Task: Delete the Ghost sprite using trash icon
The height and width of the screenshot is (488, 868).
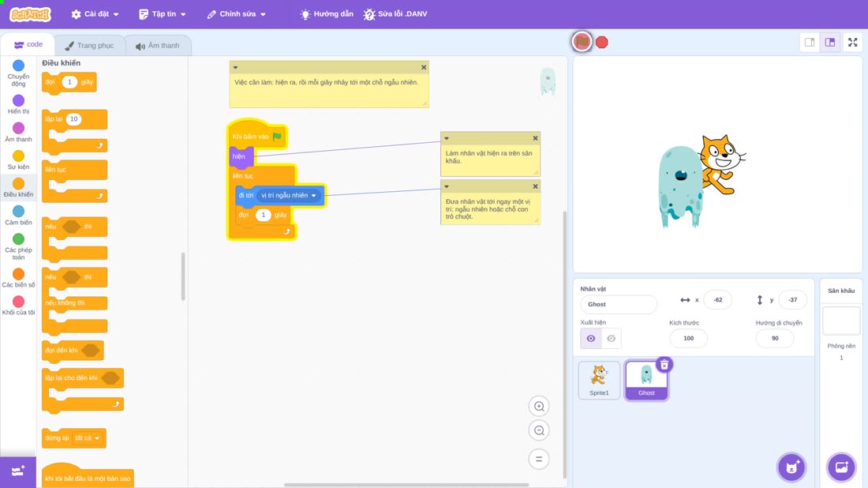Action: pos(664,365)
